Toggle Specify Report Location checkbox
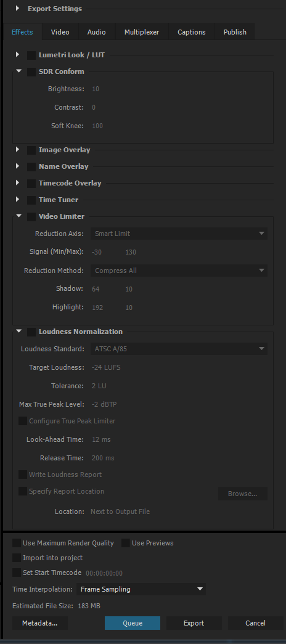Viewport: 286px width, 644px height. tap(23, 491)
